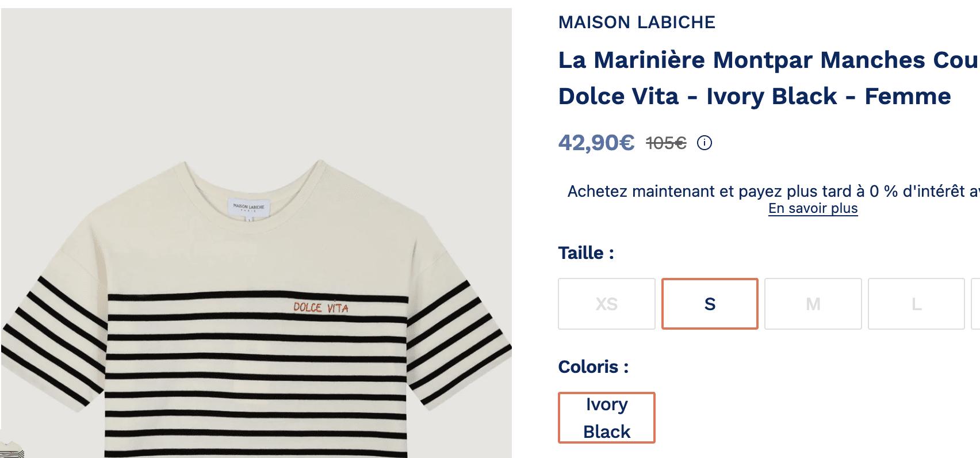
Task: Open the 'En savoir plus' payment link
Action: (x=813, y=208)
